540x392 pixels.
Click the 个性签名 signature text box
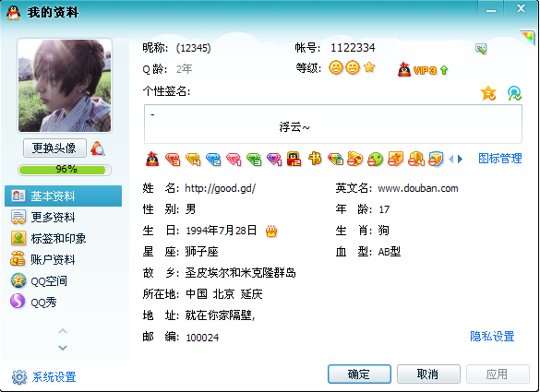point(333,124)
